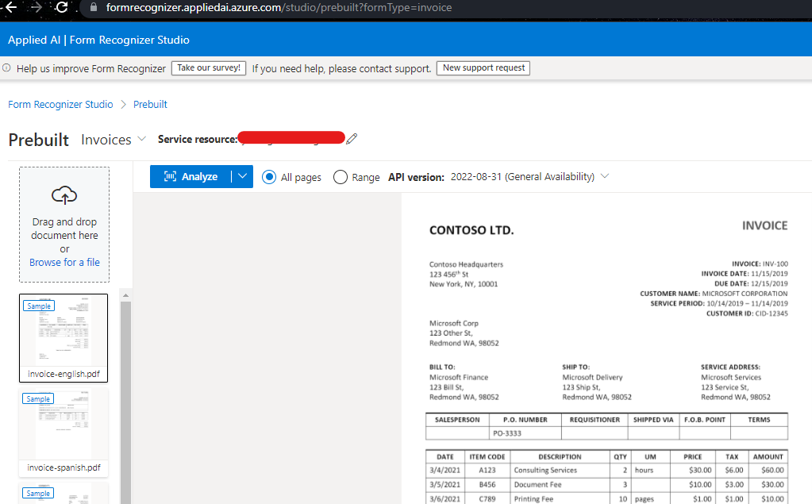
Task: Click the cloud upload icon
Action: click(64, 195)
